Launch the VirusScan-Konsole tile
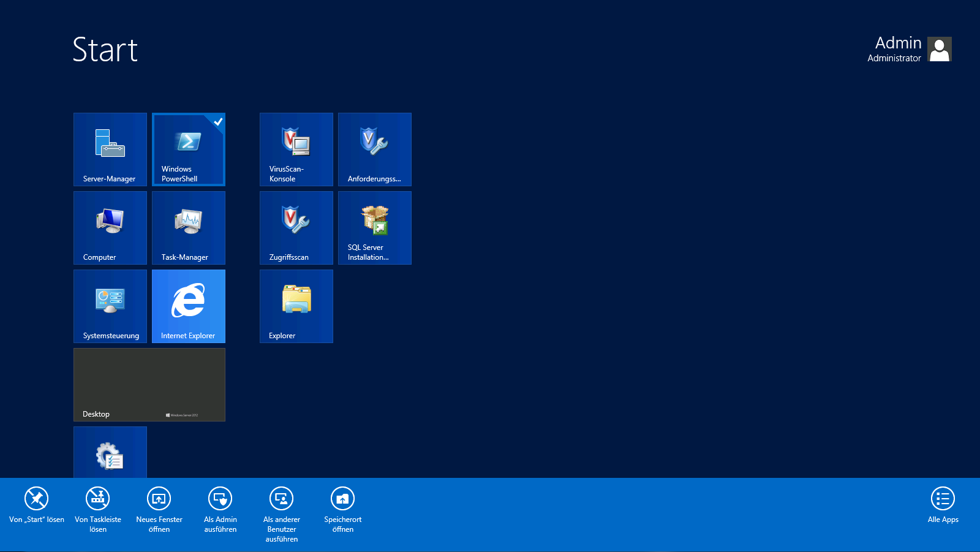The width and height of the screenshot is (980, 552). pyautogui.click(x=296, y=149)
